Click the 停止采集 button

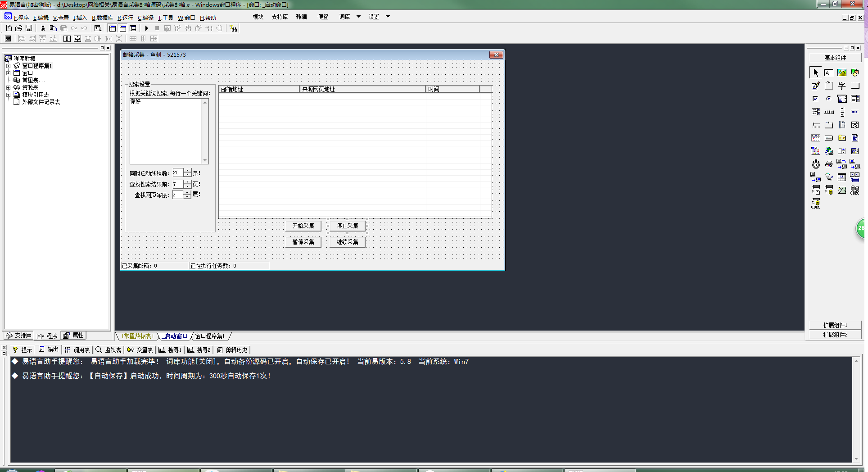(x=348, y=226)
